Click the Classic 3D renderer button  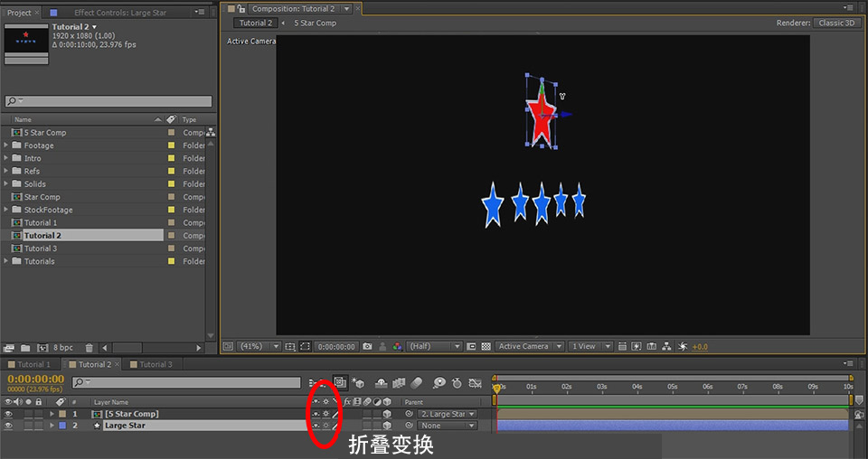[x=835, y=23]
